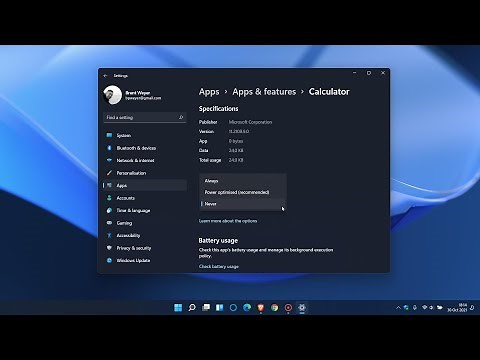Open System settings in the sidebar
Screen dimensions: 480x360
tap(145, 135)
